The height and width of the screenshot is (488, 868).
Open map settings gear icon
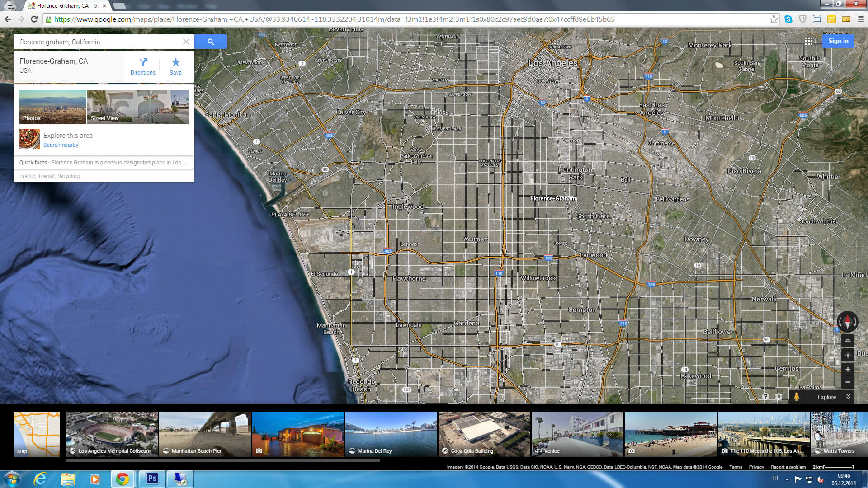pos(778,397)
